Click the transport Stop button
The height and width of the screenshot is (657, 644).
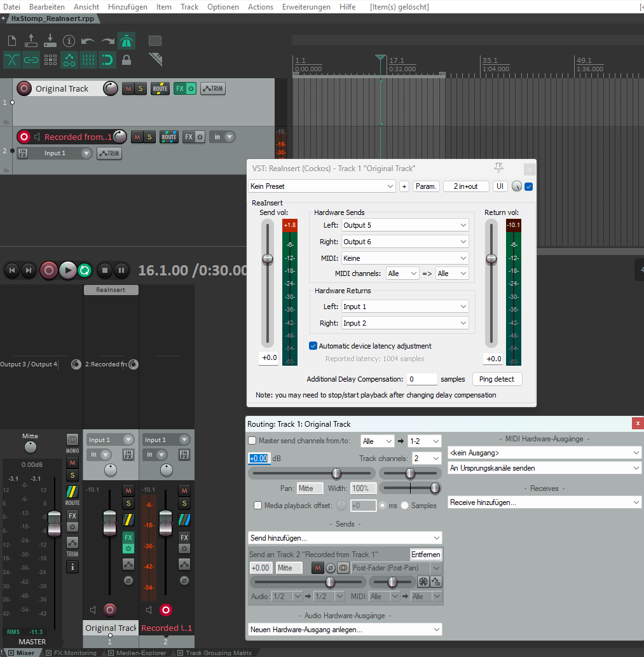click(105, 270)
